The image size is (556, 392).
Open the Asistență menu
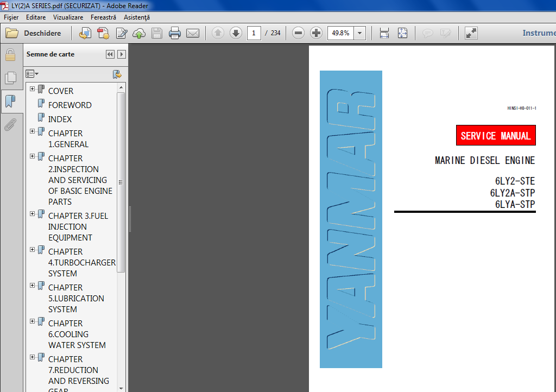(137, 17)
